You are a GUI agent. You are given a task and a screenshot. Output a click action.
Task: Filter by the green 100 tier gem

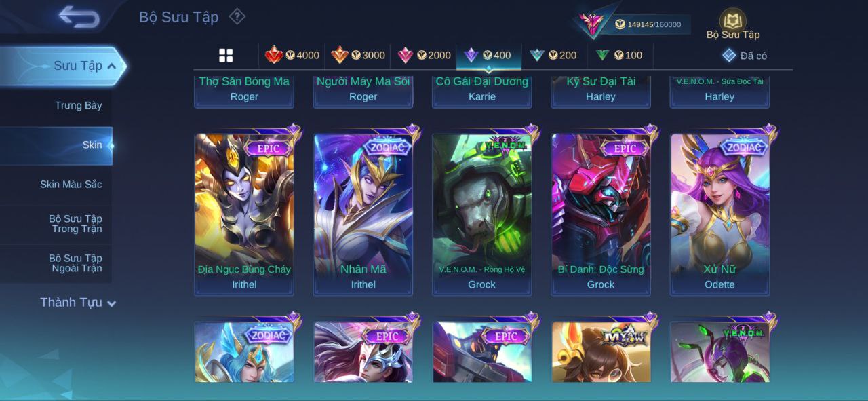tap(618, 56)
